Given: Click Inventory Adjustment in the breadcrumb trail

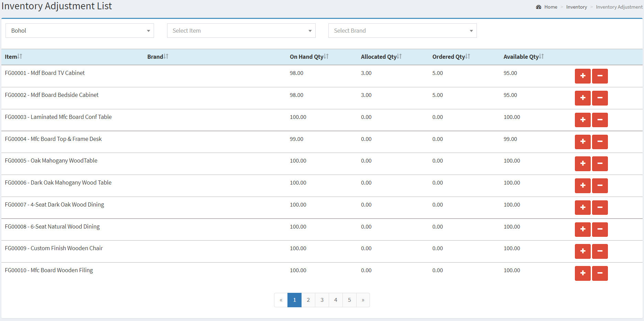Looking at the screenshot, I should (x=619, y=7).
